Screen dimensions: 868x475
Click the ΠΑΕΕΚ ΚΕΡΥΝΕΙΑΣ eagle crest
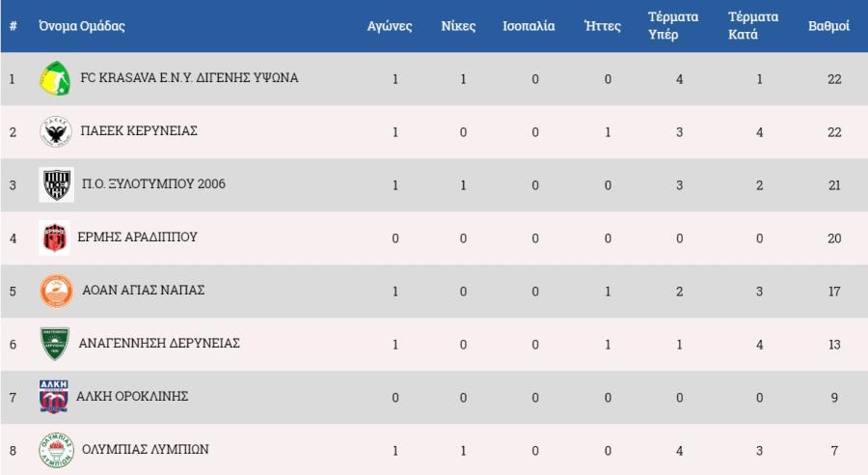(56, 132)
